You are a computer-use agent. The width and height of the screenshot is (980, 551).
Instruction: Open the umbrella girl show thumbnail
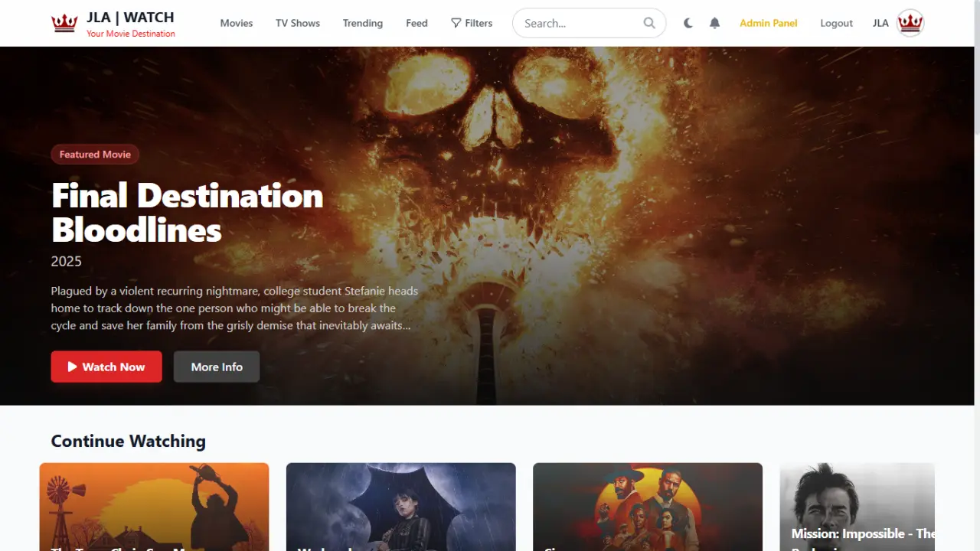(x=401, y=507)
